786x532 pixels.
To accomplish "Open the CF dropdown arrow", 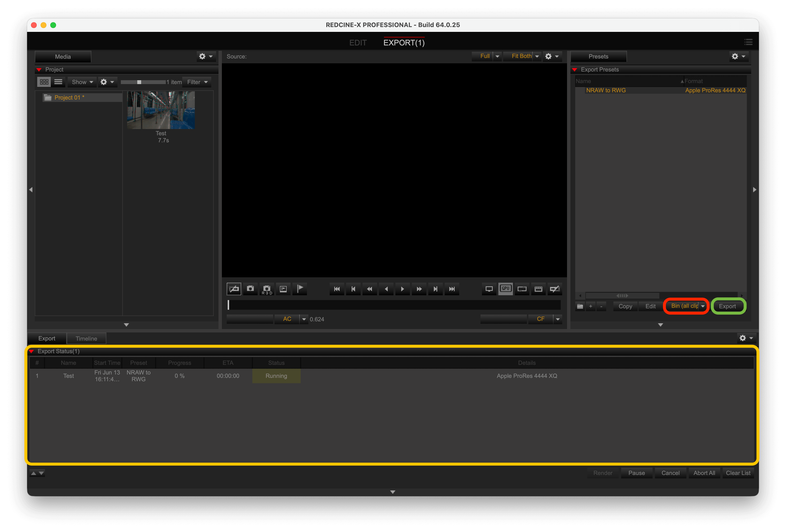I will [558, 319].
